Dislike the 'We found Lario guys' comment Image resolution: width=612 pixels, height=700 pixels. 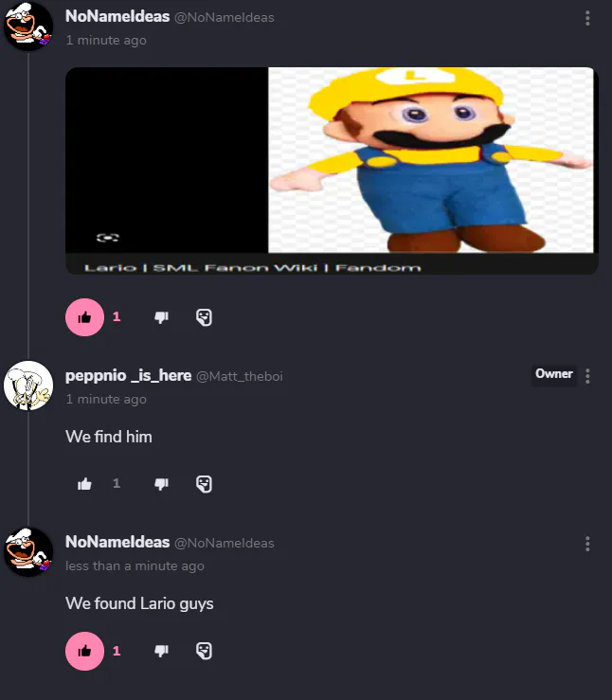[x=161, y=651]
